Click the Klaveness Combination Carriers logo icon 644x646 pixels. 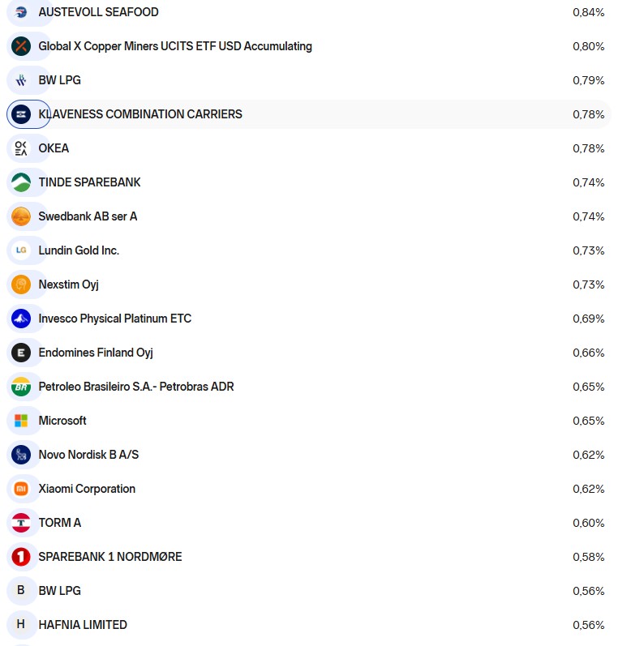(21, 114)
